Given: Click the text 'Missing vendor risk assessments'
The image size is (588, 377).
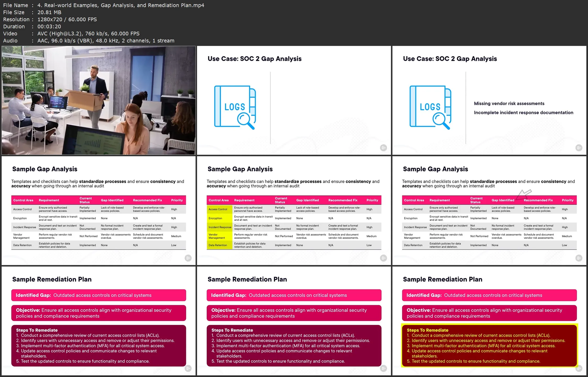Looking at the screenshot, I should 509,103.
